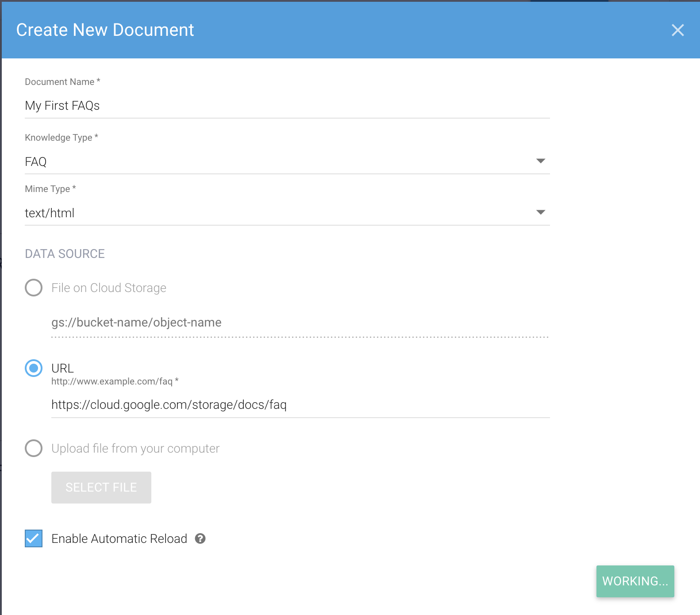The width and height of the screenshot is (700, 615).
Task: Click the text/html mime type value
Action: pyautogui.click(x=50, y=213)
